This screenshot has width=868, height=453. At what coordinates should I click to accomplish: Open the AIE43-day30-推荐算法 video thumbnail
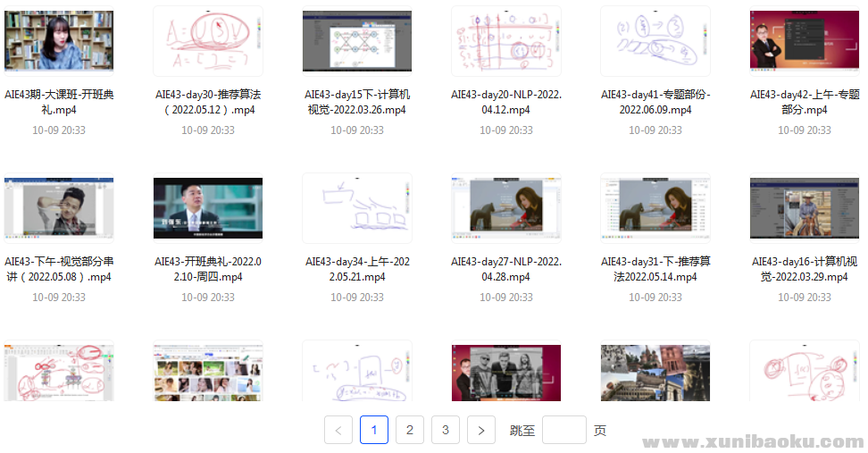pos(208,41)
